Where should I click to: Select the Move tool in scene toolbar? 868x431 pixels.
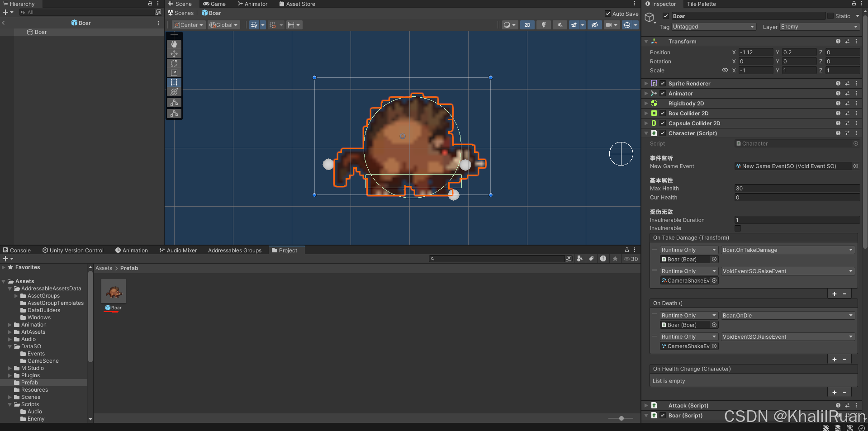pyautogui.click(x=174, y=54)
